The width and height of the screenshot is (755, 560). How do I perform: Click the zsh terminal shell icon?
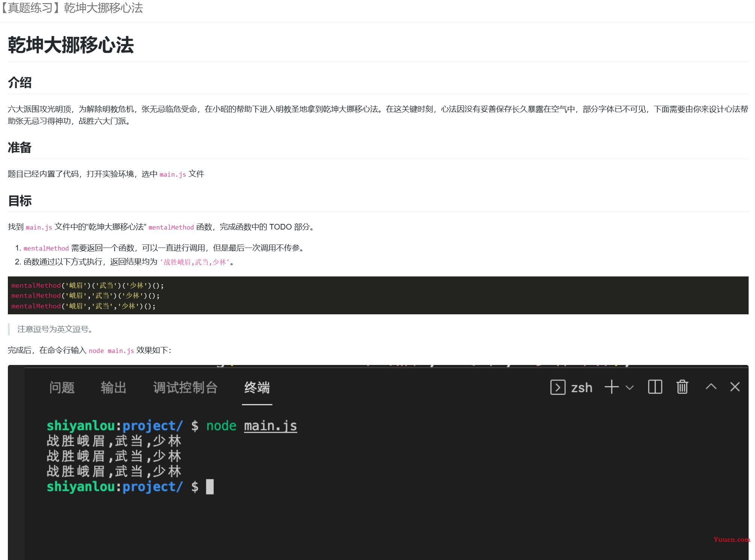pyautogui.click(x=558, y=387)
